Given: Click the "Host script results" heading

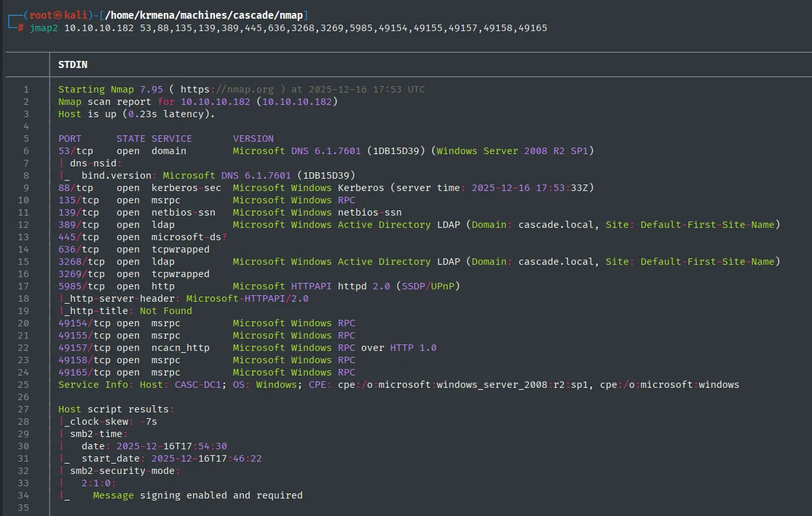Looking at the screenshot, I should [113, 409].
